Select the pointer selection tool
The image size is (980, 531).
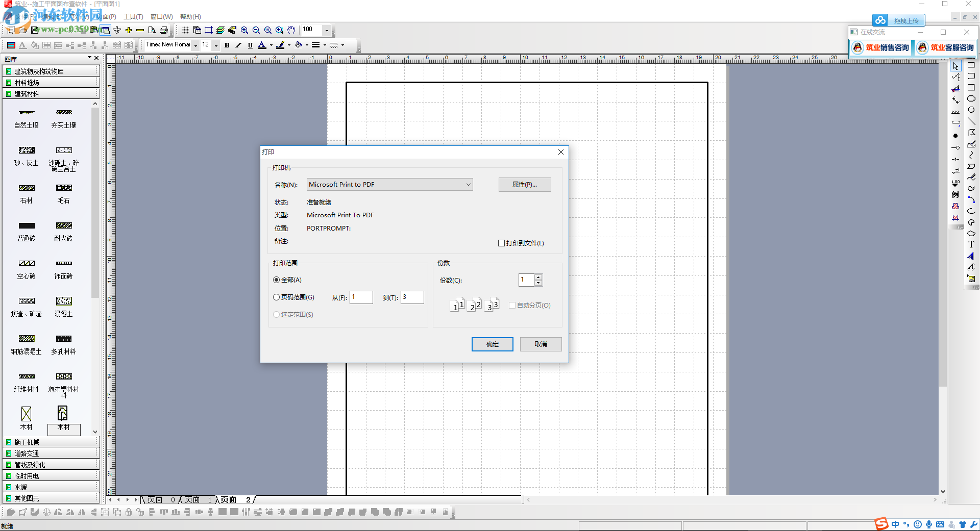point(955,66)
